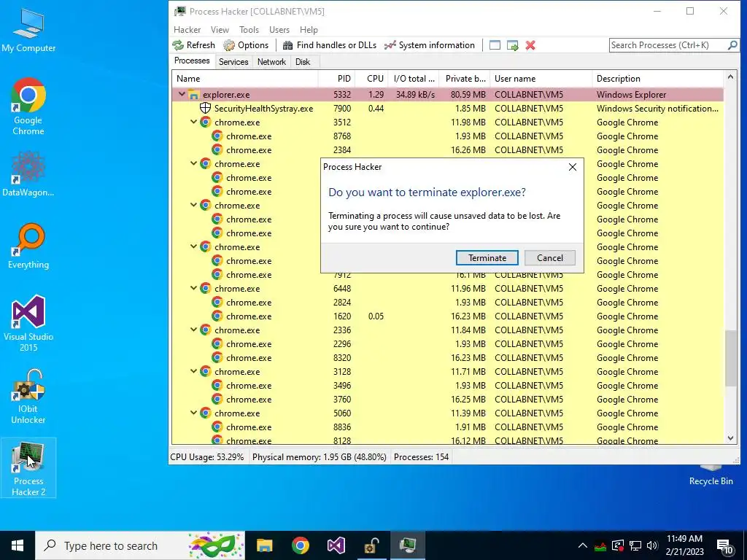This screenshot has height=560, width=747.
Task: Sort by the PID column header
Action: point(336,79)
